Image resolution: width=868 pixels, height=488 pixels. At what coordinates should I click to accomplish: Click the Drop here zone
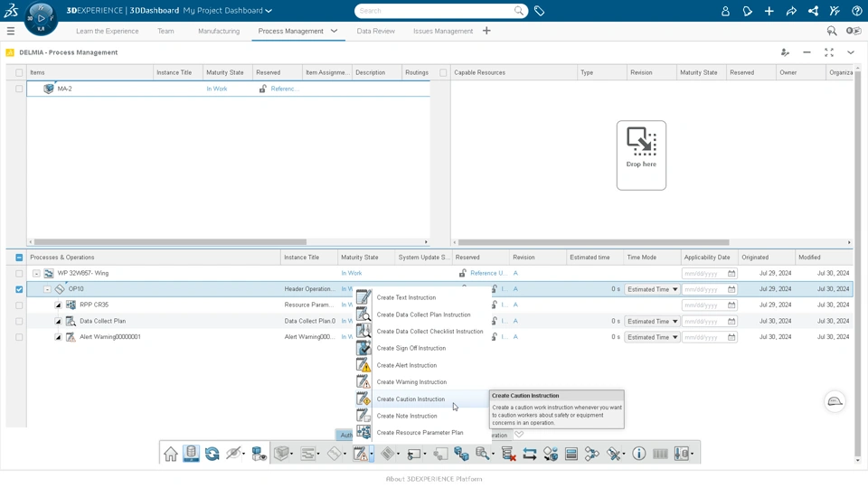(x=641, y=155)
